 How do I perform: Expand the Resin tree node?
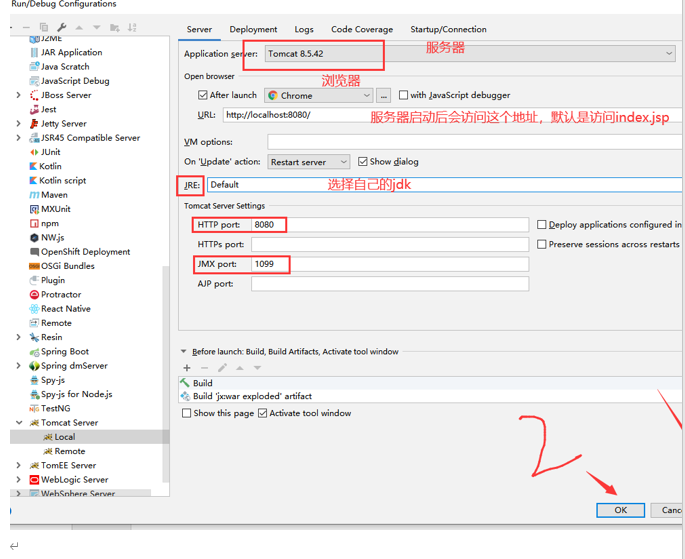[18, 337]
